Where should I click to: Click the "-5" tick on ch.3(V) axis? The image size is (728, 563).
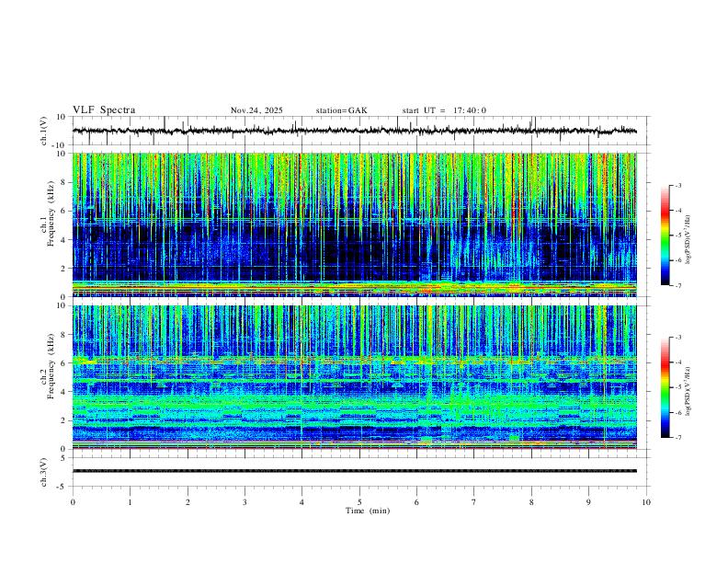63,487
